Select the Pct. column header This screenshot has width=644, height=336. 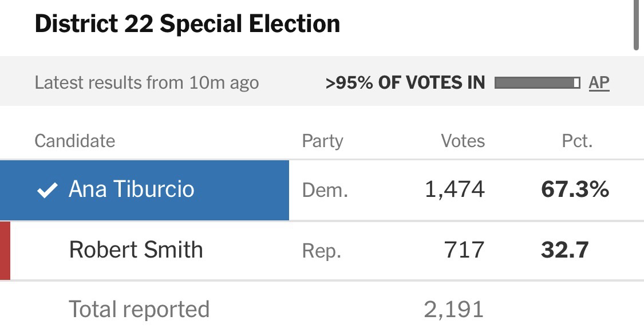pos(577,141)
